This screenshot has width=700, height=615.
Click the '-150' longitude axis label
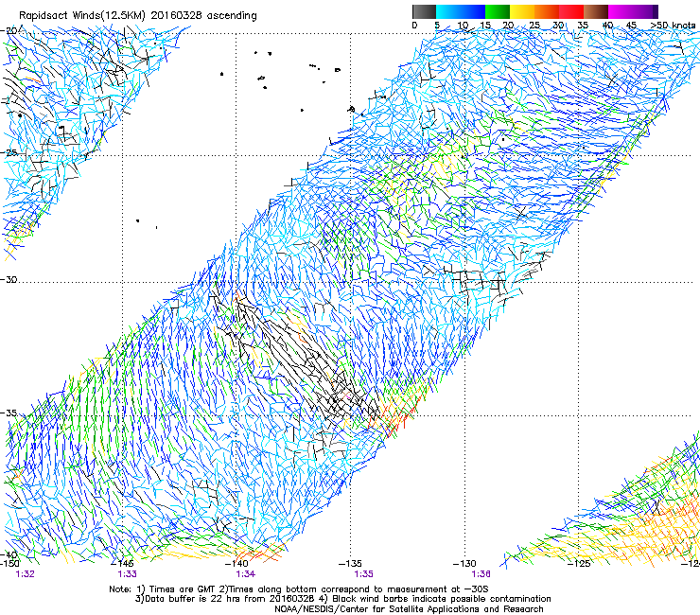point(9,564)
